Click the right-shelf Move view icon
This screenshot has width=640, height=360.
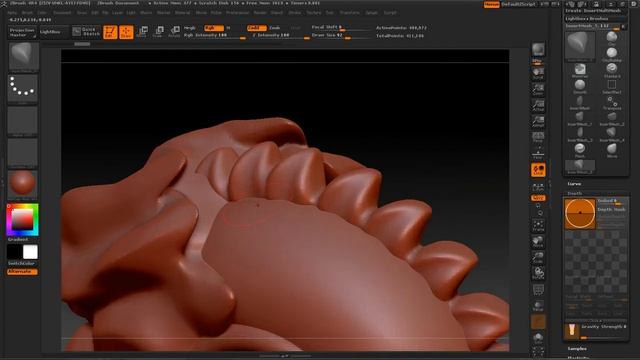click(x=538, y=241)
